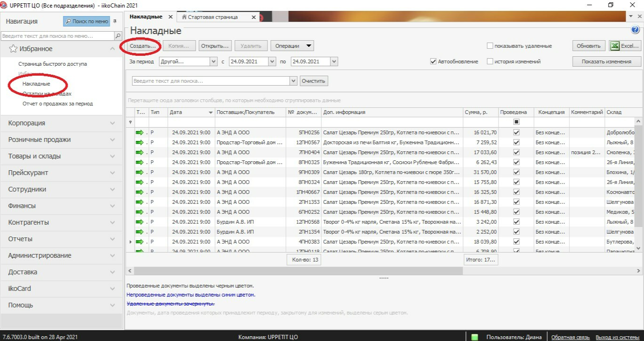Click the iikoChain app icon in title bar

(x=4, y=5)
